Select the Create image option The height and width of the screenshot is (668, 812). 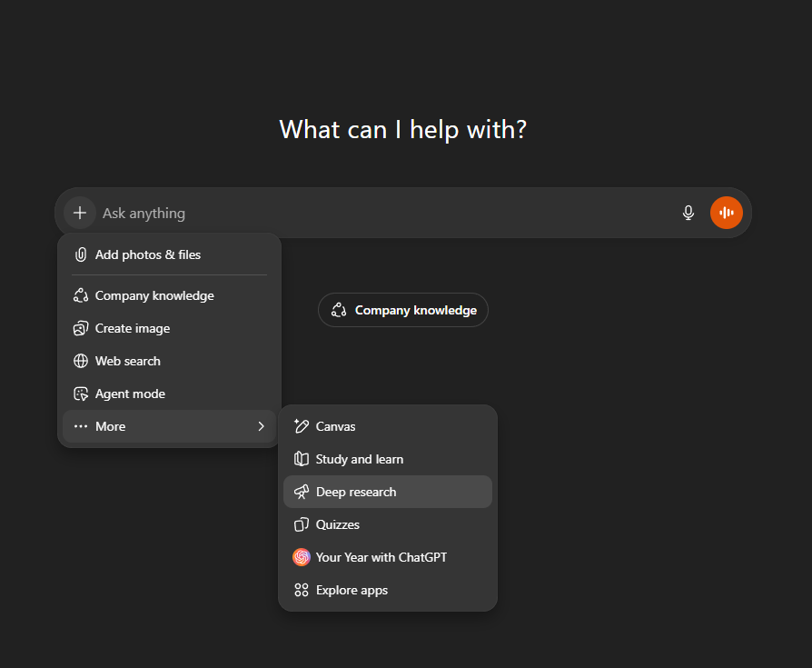point(132,328)
